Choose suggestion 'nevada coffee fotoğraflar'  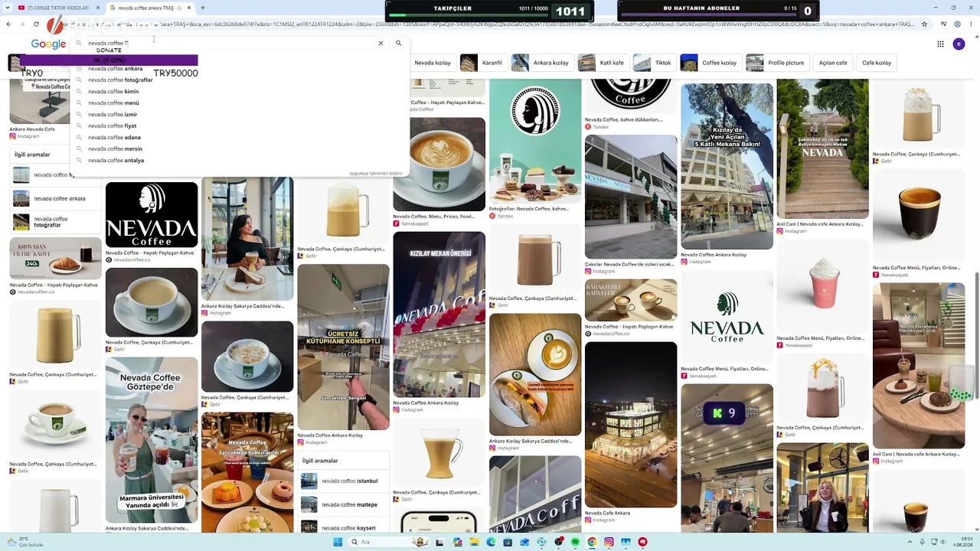(x=240, y=80)
